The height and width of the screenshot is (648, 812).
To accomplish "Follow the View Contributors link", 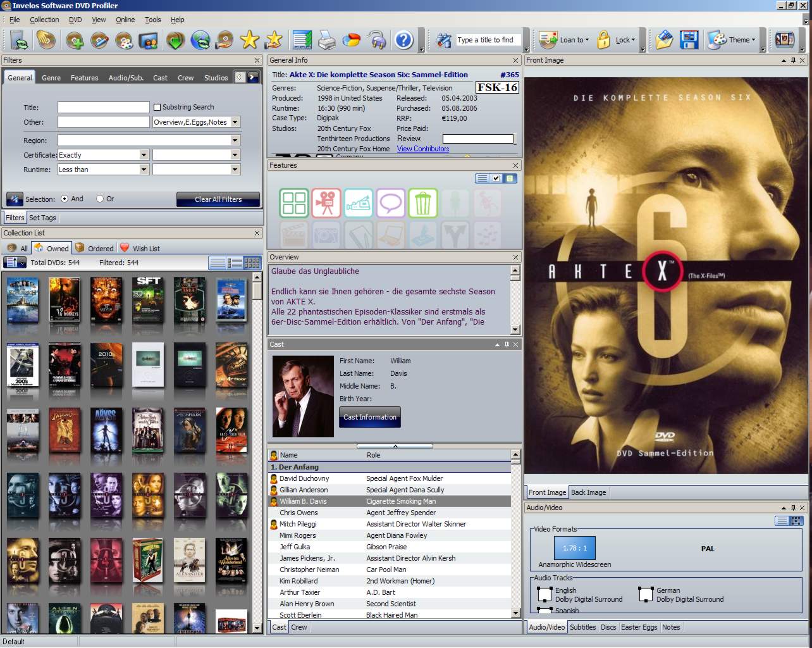I will pos(422,149).
